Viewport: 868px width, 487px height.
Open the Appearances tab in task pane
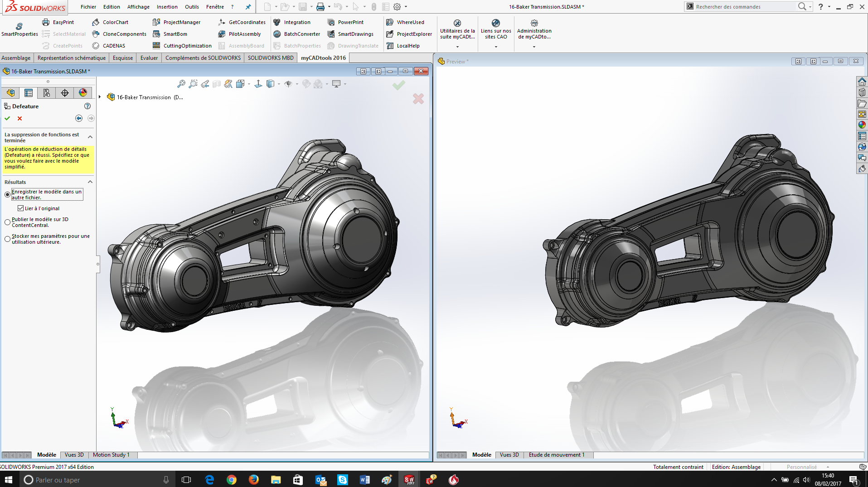pyautogui.click(x=862, y=125)
